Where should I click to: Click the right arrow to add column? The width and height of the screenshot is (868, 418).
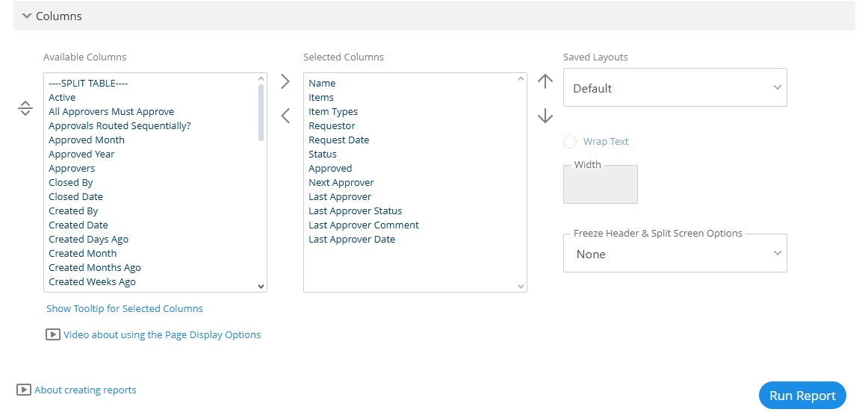[x=285, y=82]
